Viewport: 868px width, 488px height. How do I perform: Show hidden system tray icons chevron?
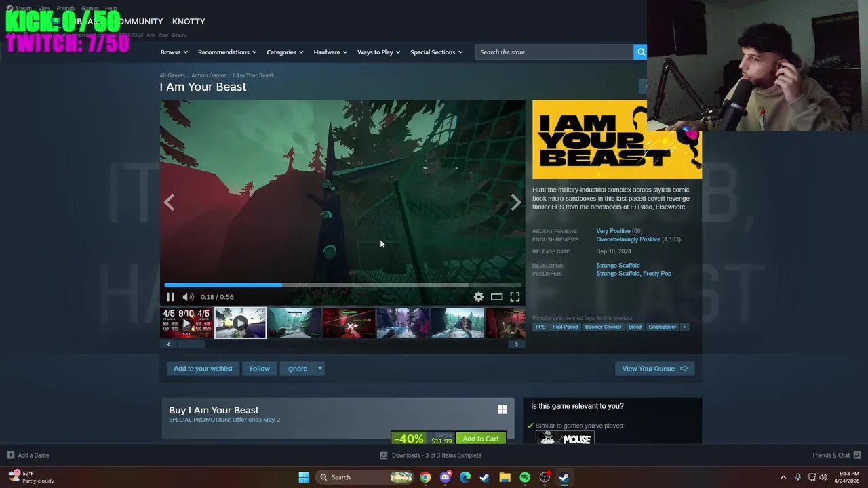tap(783, 477)
